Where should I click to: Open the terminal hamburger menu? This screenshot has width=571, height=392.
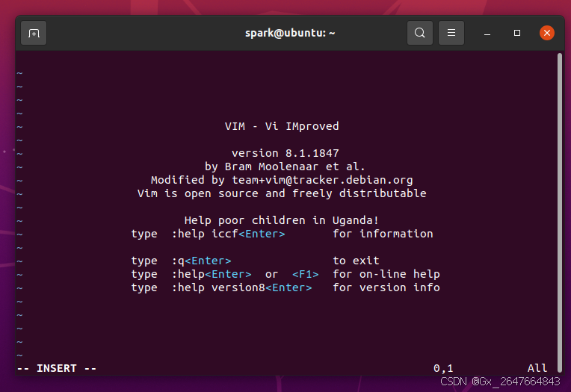pos(451,33)
